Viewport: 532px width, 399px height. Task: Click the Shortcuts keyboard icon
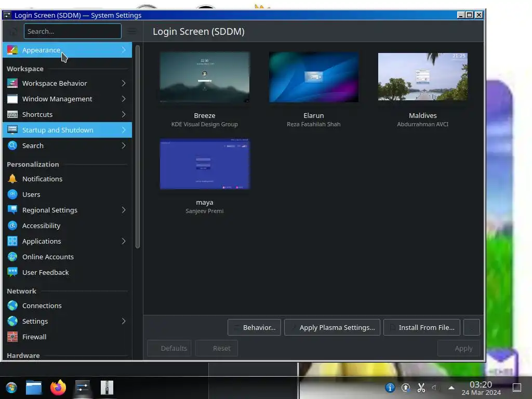tap(12, 114)
